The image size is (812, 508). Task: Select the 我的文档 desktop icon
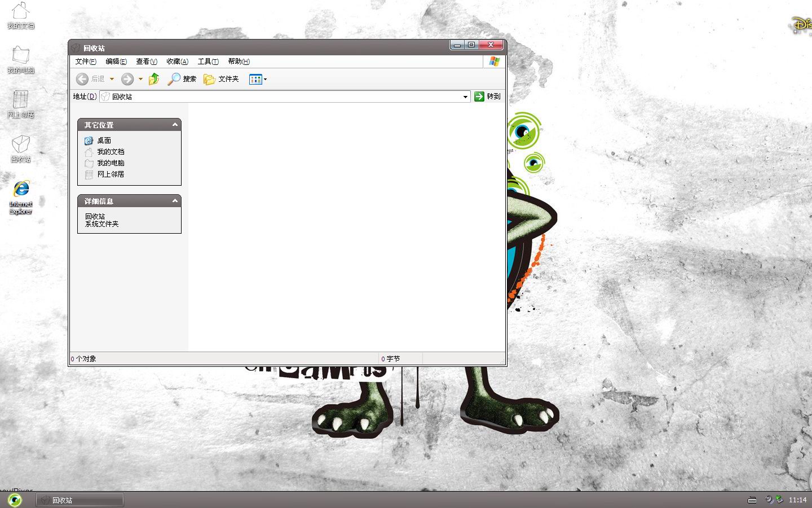coord(21,15)
